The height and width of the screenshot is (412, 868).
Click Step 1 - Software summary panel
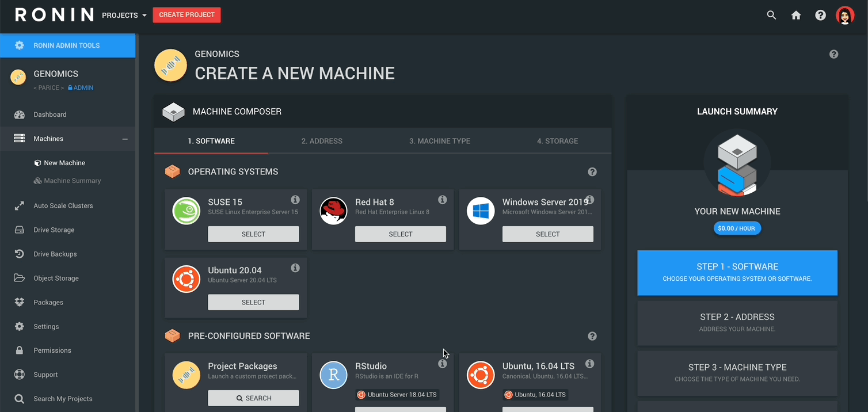pyautogui.click(x=737, y=273)
